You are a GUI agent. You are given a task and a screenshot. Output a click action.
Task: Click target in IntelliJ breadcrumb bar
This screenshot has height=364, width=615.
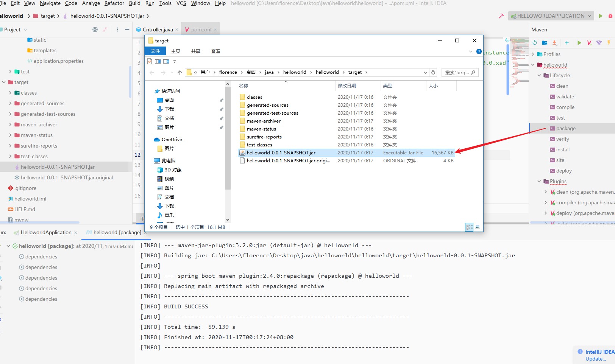pyautogui.click(x=48, y=16)
